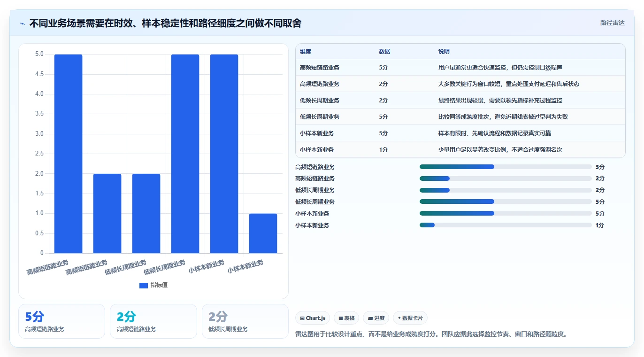Select the description mentioning 控制日级噪声
Screen dimensions: 644x357
(500, 68)
